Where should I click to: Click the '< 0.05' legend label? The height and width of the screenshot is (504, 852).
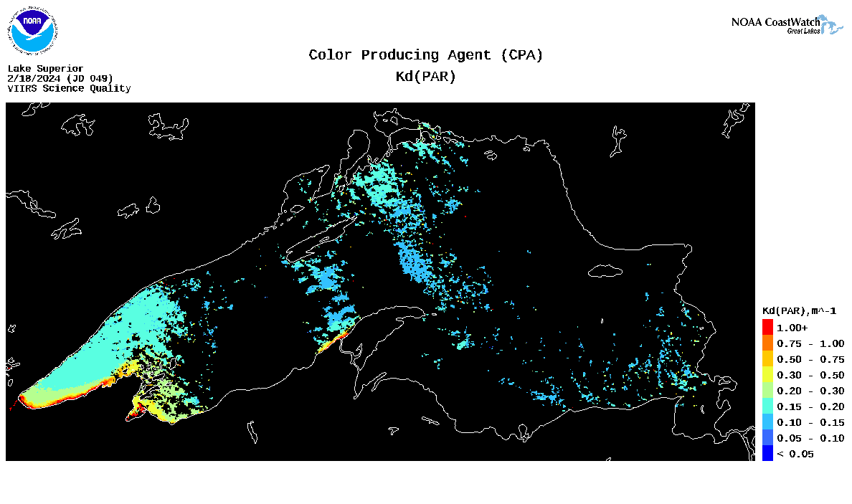[x=795, y=454]
